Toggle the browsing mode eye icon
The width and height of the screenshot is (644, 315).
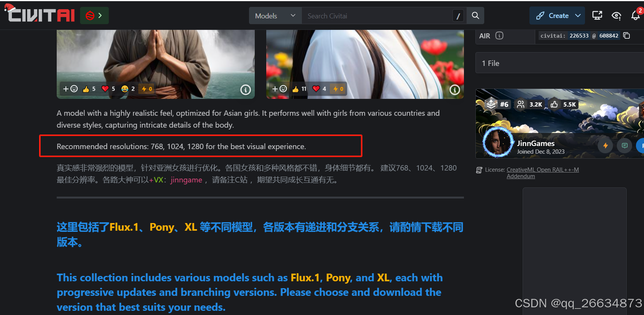(616, 16)
